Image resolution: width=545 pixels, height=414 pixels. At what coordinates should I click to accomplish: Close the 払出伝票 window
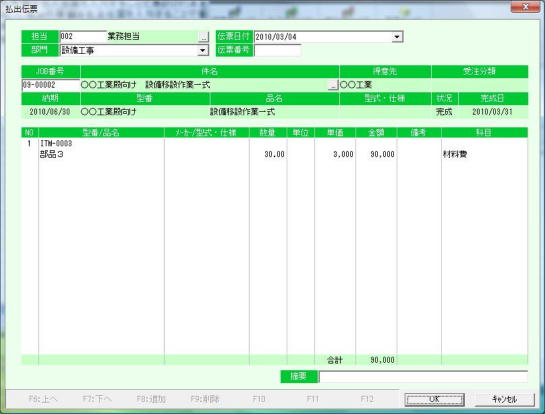[x=525, y=7]
